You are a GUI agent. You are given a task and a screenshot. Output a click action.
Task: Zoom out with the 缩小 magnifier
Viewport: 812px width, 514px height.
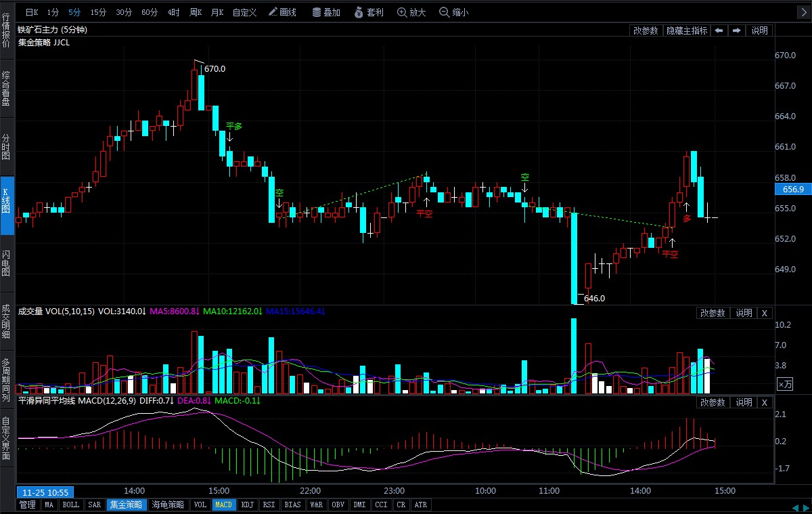tap(453, 12)
